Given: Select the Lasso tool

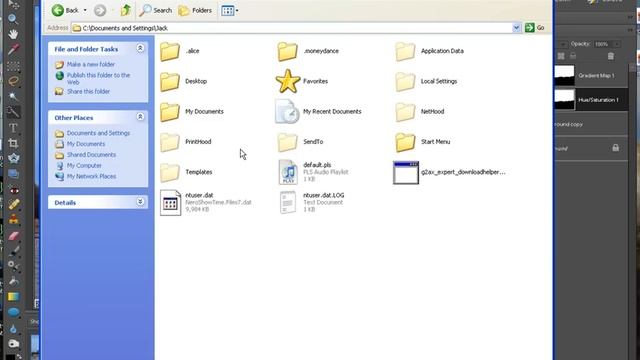Looking at the screenshot, I should tap(13, 81).
